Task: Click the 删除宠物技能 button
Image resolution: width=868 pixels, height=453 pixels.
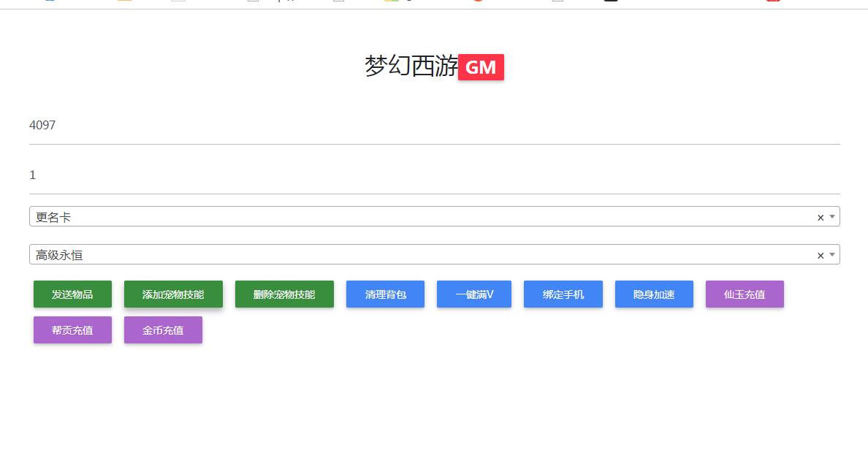Action: (x=284, y=294)
